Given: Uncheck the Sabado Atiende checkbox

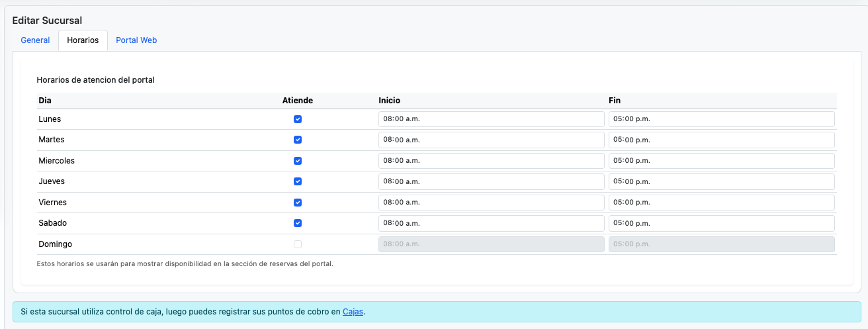Looking at the screenshot, I should point(298,223).
